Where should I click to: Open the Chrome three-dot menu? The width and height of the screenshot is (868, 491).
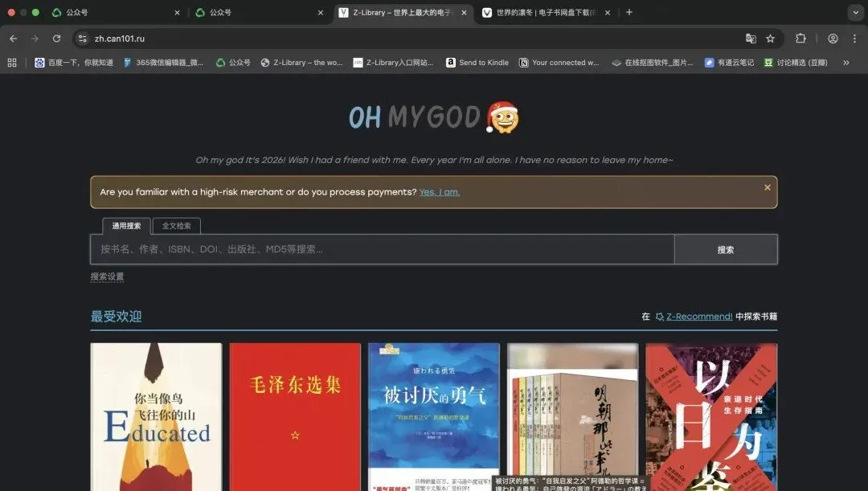pos(854,39)
